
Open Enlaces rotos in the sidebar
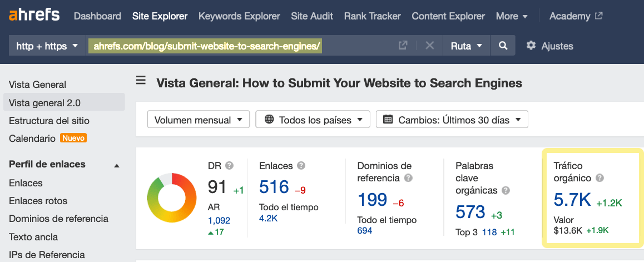tap(38, 201)
